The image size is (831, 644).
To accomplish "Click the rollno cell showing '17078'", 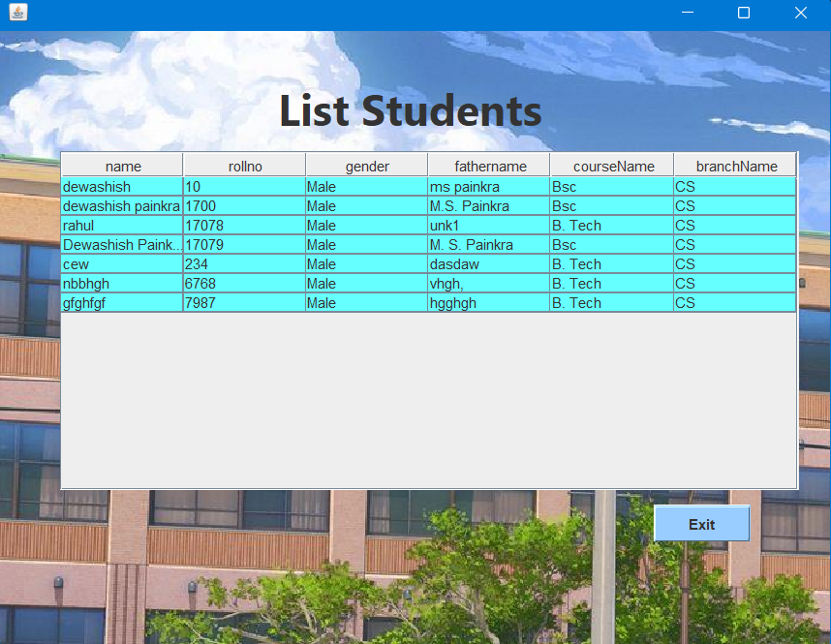I will (x=244, y=225).
